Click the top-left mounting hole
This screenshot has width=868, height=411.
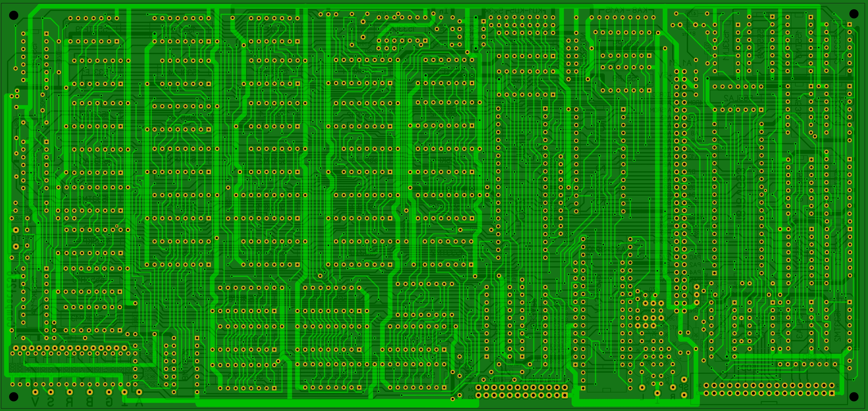14,15
